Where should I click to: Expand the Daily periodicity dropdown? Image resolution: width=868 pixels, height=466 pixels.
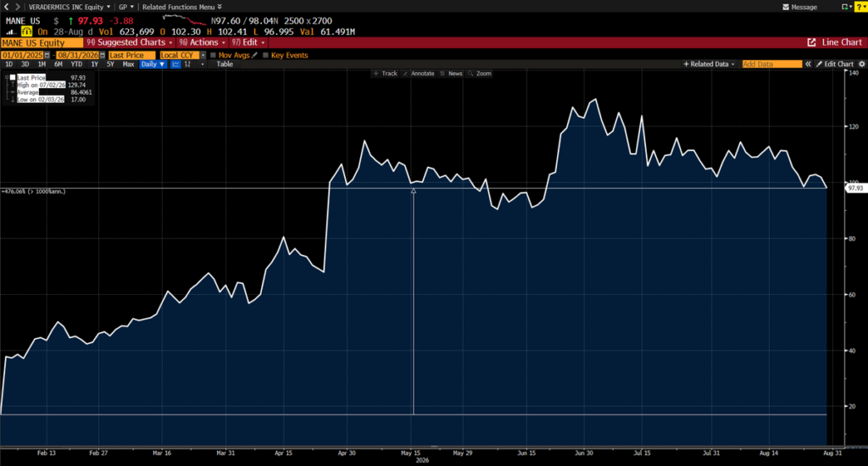(153, 64)
